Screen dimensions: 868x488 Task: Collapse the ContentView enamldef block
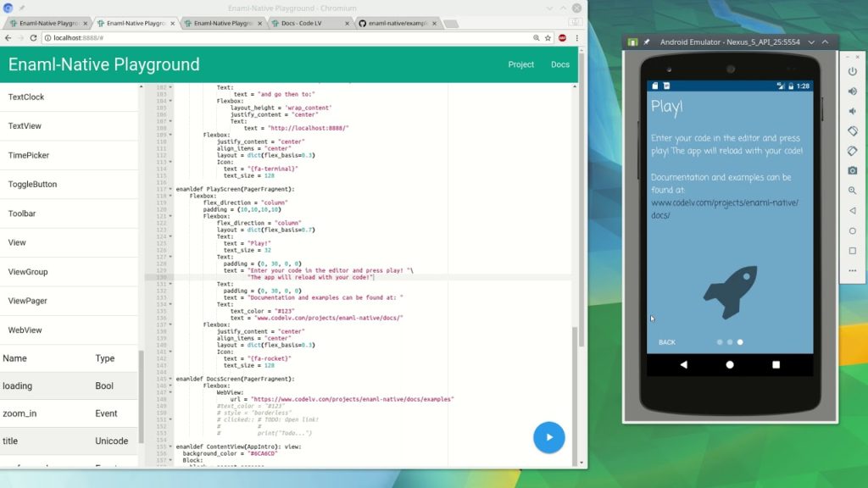pos(170,446)
